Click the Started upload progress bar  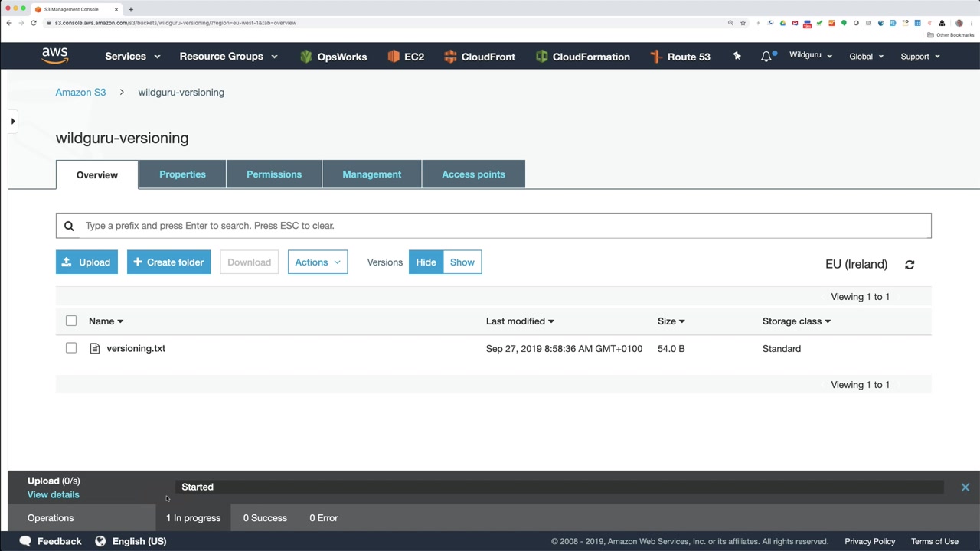(559, 487)
